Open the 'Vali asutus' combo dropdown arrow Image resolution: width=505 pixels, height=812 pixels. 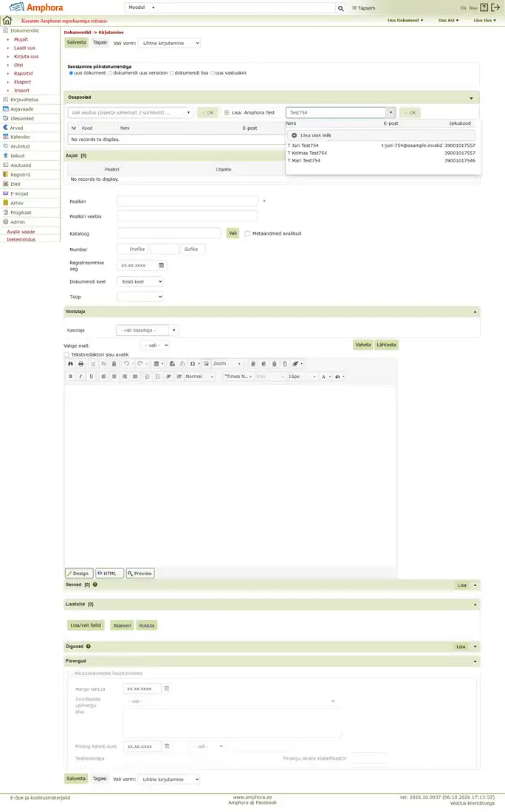[188, 112]
